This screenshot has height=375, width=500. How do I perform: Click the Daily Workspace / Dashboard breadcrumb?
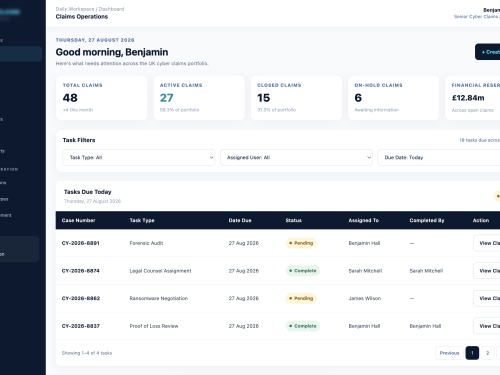(90, 9)
